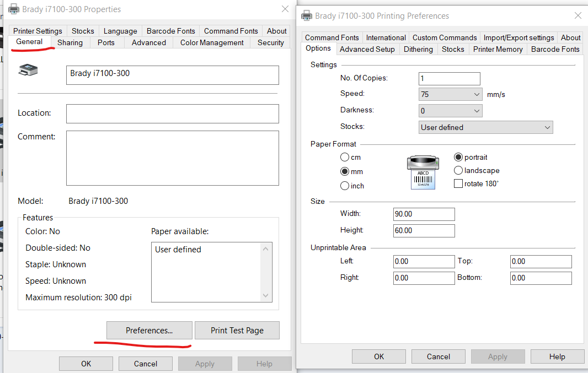Open the Import/Export settings tab
588x373 pixels.
[x=518, y=37]
